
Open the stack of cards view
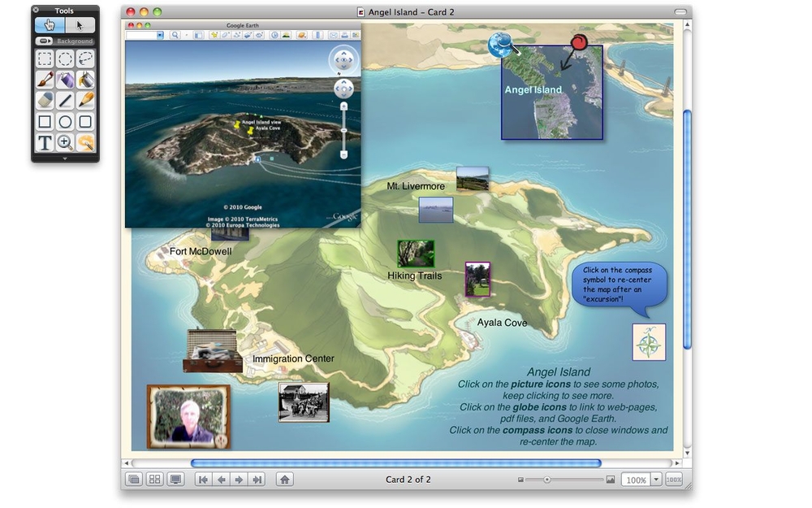click(x=134, y=480)
